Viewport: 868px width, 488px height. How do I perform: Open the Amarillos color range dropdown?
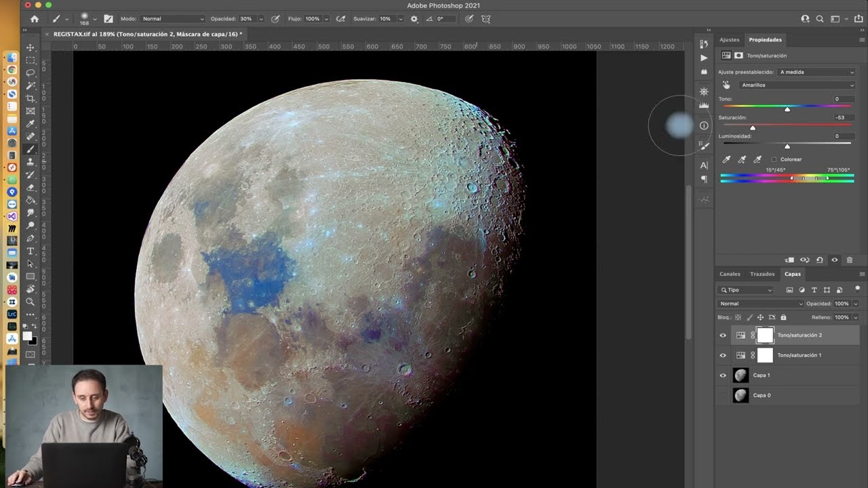pos(797,85)
